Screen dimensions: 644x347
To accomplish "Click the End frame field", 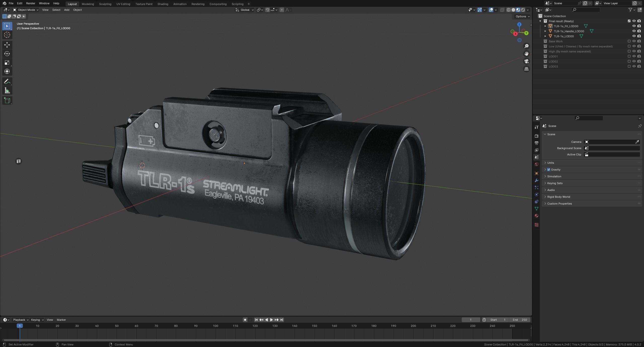I will 520,320.
